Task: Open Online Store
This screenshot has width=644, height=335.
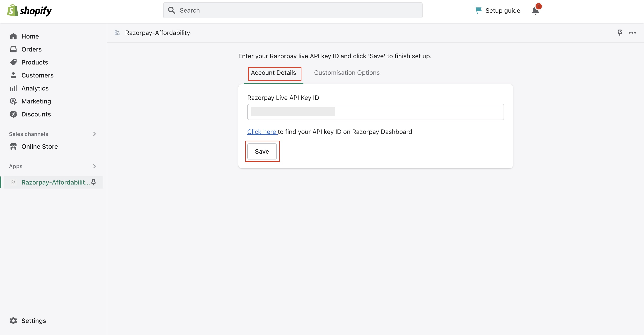Action: pyautogui.click(x=40, y=146)
